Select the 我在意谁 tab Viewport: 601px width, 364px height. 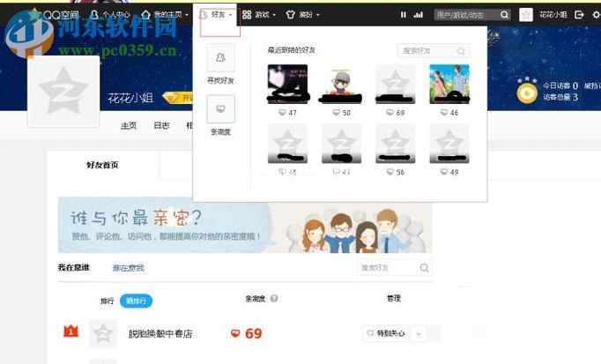74,267
